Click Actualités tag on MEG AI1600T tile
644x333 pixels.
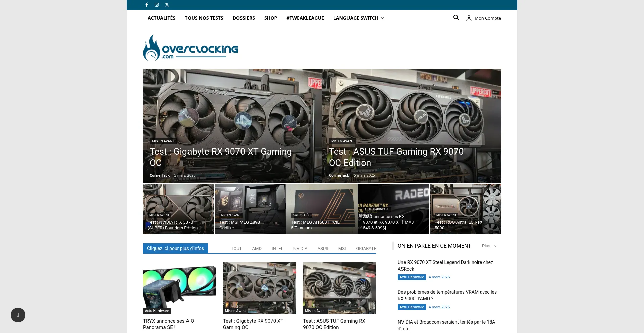click(302, 215)
